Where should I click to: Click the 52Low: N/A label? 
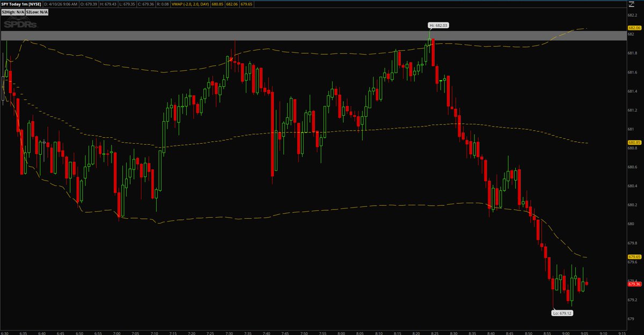[37, 12]
